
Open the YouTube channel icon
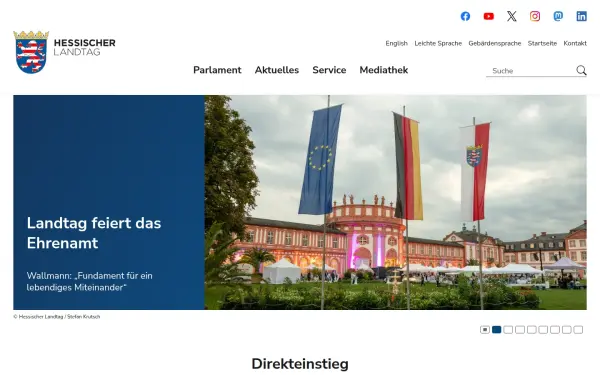click(x=489, y=16)
